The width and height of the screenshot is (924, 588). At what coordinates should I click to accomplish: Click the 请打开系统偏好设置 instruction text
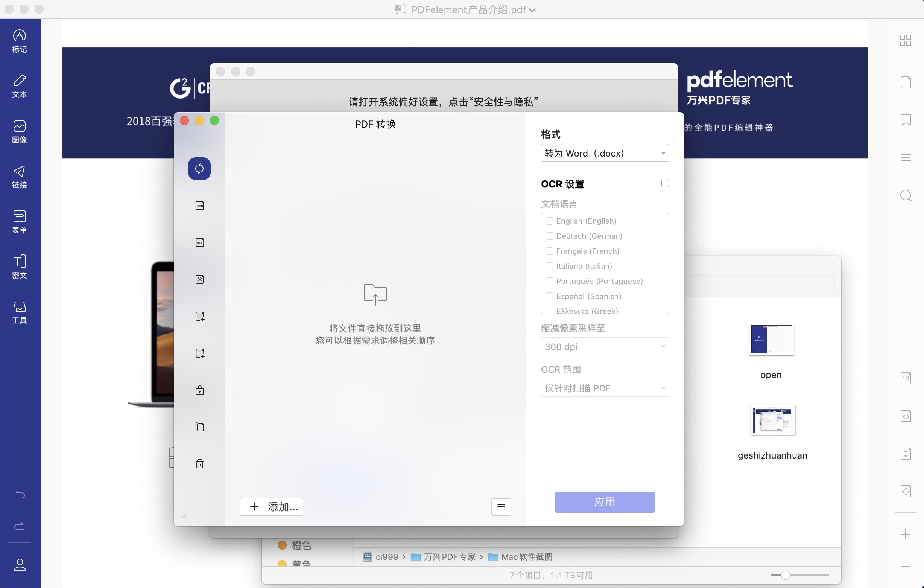pyautogui.click(x=443, y=102)
